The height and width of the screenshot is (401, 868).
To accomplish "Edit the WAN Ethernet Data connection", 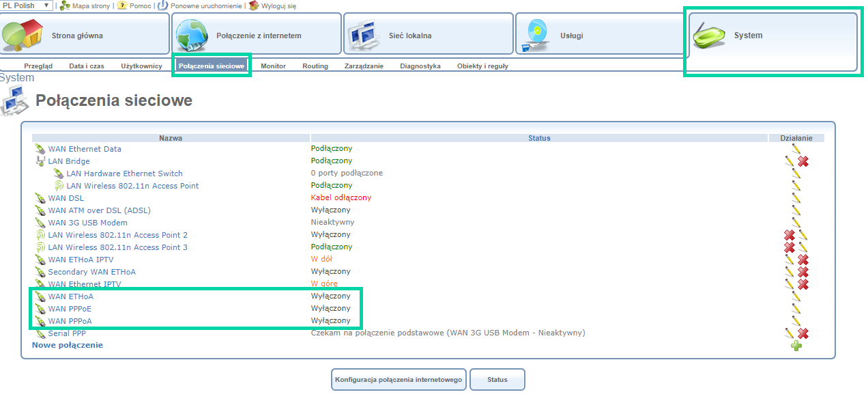I will click(796, 149).
